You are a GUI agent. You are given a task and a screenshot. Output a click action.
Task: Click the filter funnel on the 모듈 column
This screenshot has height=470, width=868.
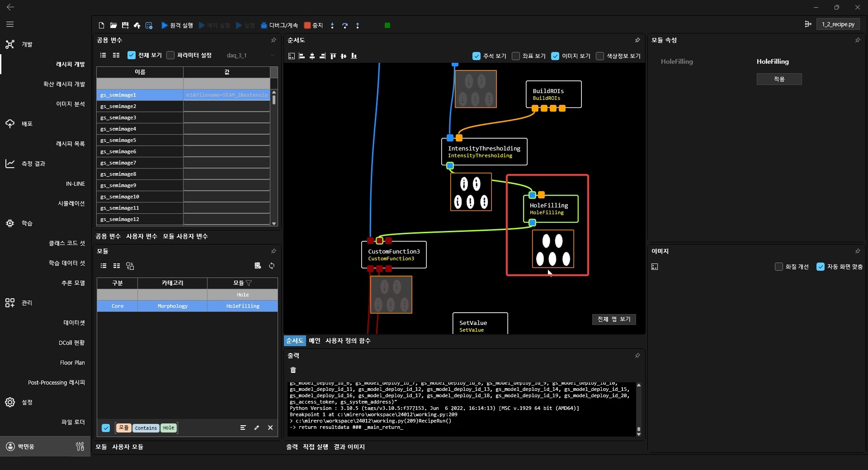[249, 283]
